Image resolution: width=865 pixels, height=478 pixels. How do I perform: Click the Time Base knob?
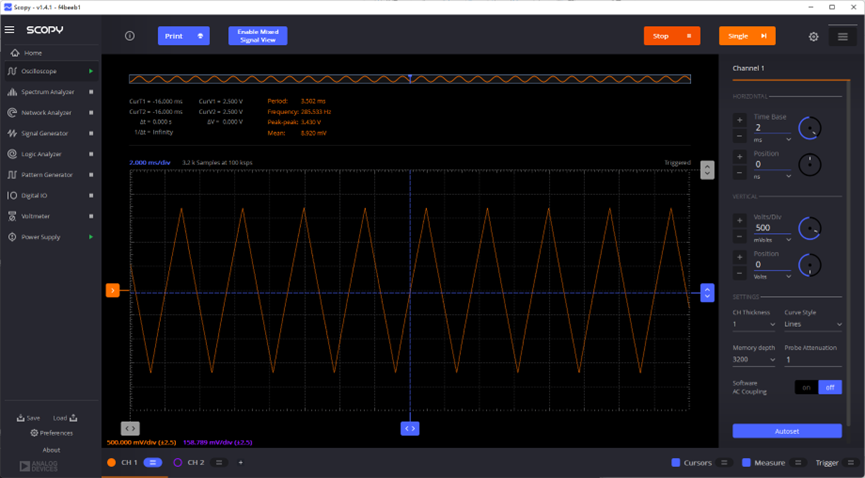pyautogui.click(x=809, y=128)
